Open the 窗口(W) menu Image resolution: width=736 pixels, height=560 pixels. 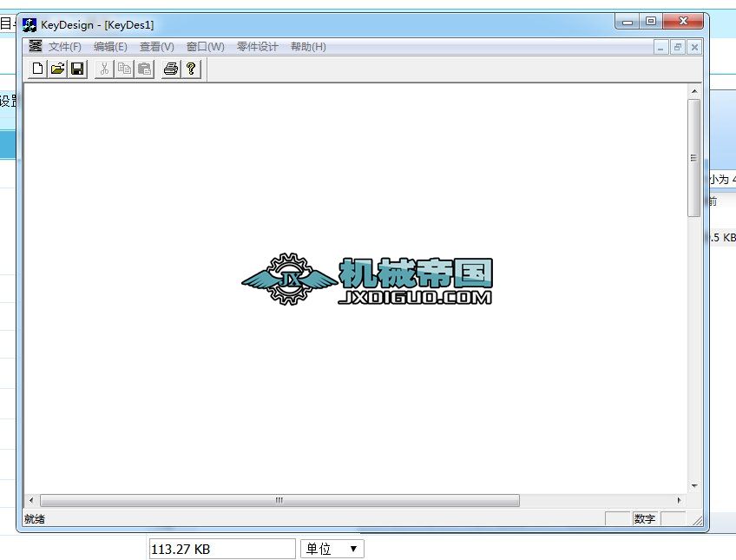pos(205,47)
